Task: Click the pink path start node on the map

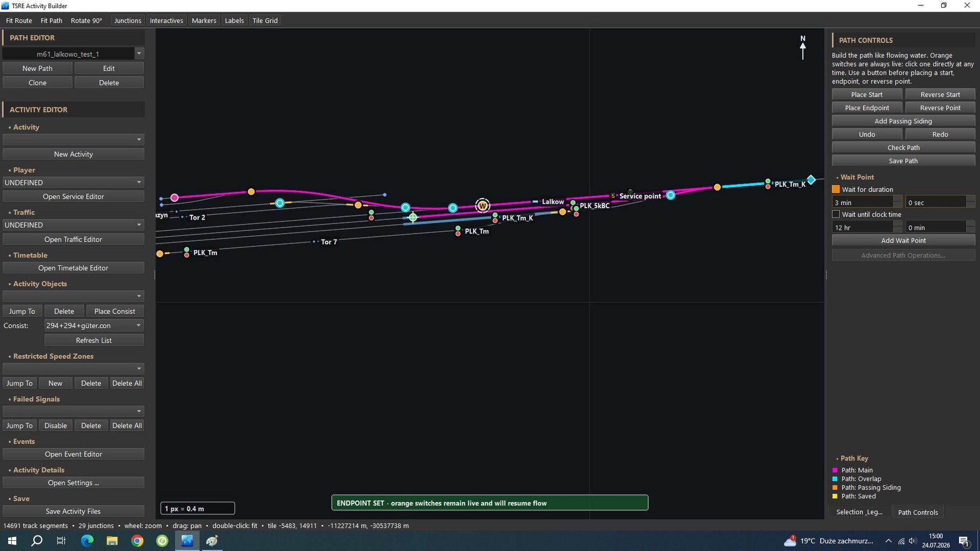Action: [174, 197]
